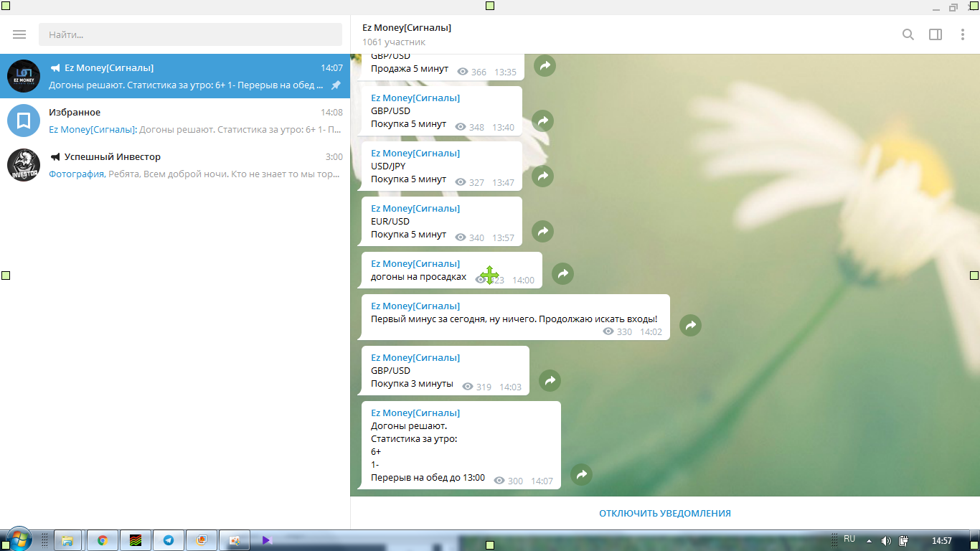Open Windows Start button

pyautogui.click(x=19, y=540)
